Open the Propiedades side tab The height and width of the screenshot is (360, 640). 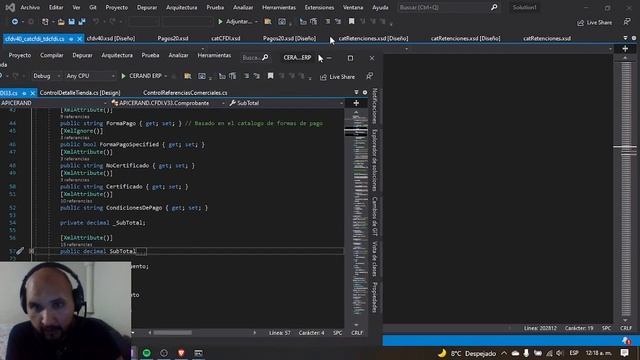375,297
